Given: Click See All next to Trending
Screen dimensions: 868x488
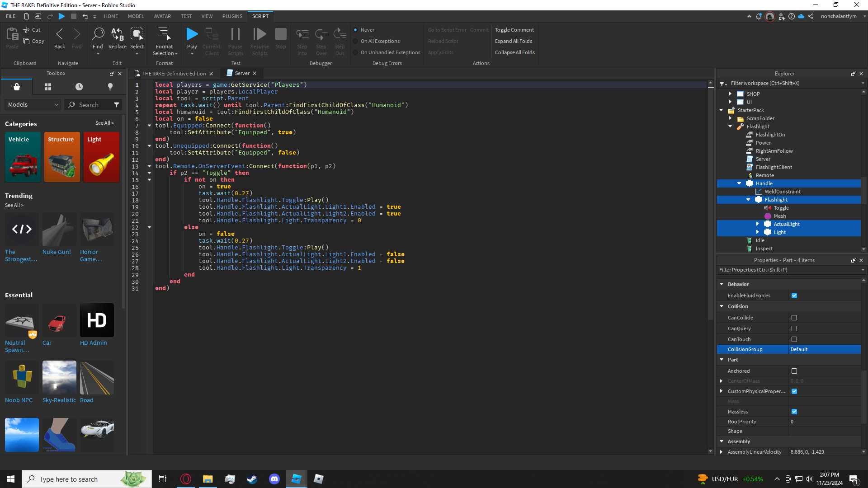Looking at the screenshot, I should pos(14,205).
